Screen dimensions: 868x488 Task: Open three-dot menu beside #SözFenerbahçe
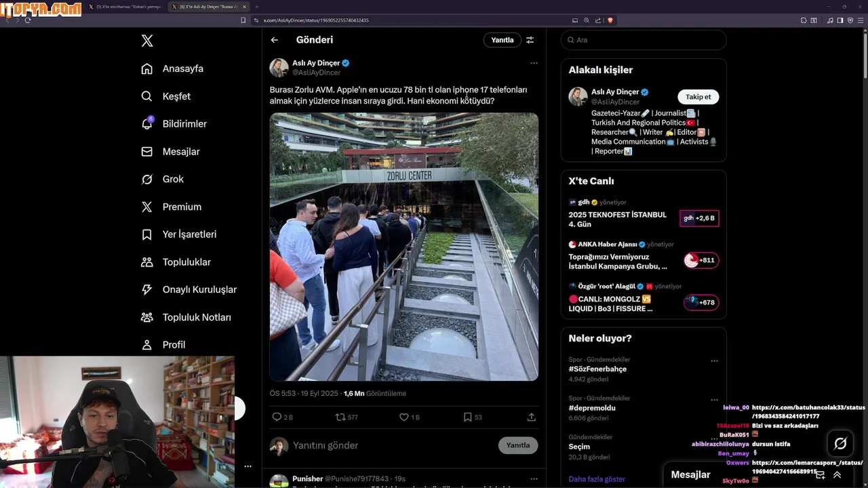[714, 361]
